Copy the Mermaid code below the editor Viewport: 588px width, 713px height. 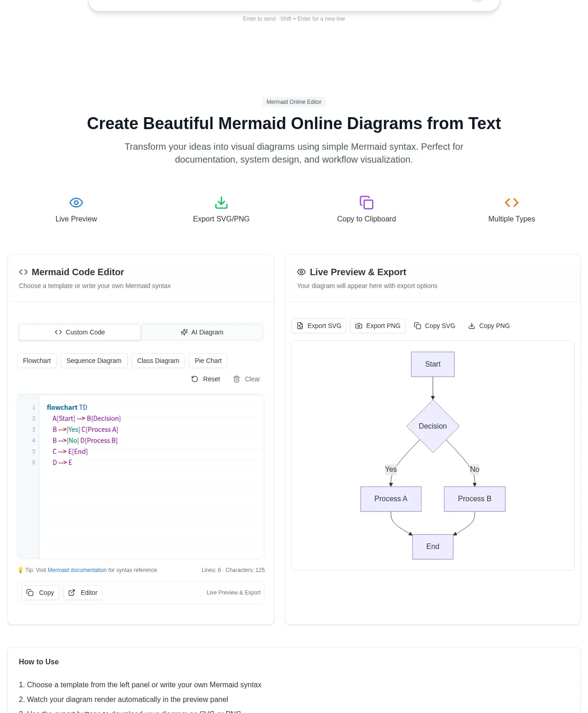(40, 593)
